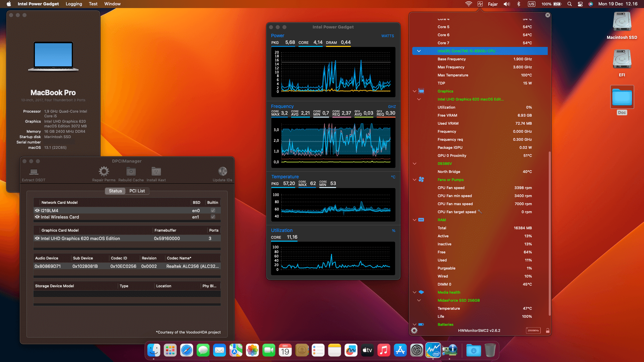This screenshot has height=362, width=644.
Task: Click the HWMonitorSMC2 vertical scrollbar
Action: [x=549, y=234]
